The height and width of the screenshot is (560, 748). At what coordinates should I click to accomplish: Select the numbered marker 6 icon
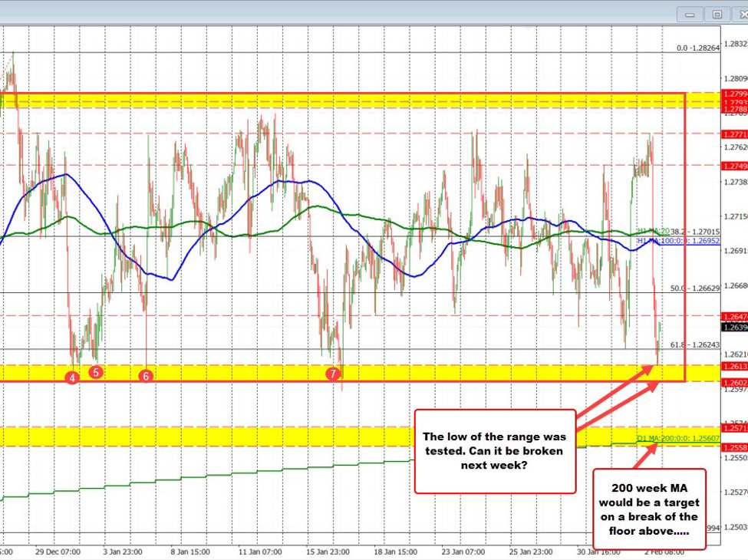(146, 377)
